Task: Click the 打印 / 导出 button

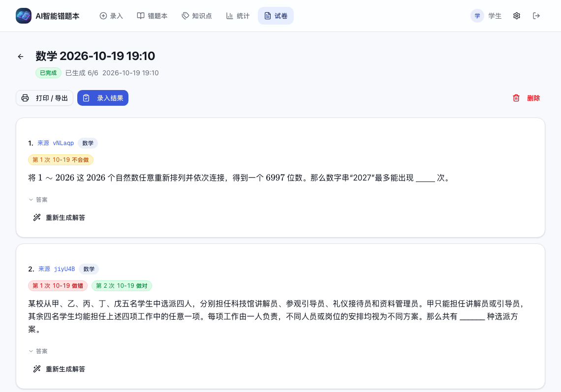Action: (x=44, y=98)
